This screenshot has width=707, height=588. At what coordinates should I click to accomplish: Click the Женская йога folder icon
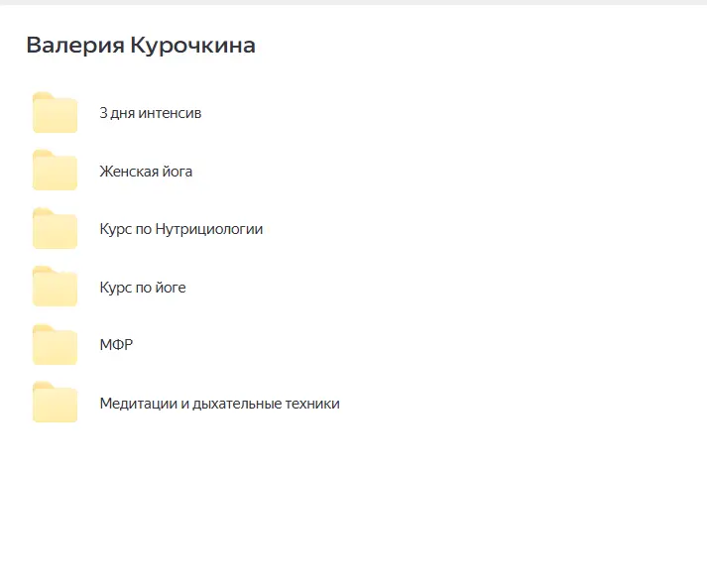click(x=55, y=171)
